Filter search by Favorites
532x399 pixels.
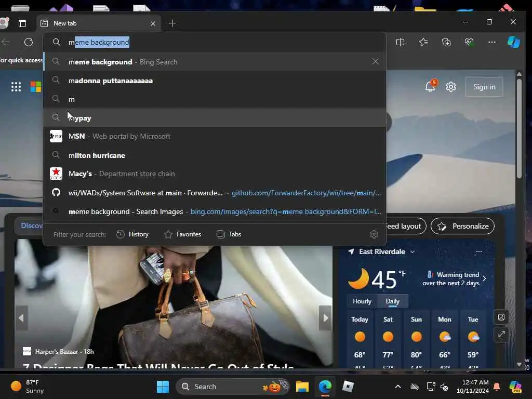[182, 234]
